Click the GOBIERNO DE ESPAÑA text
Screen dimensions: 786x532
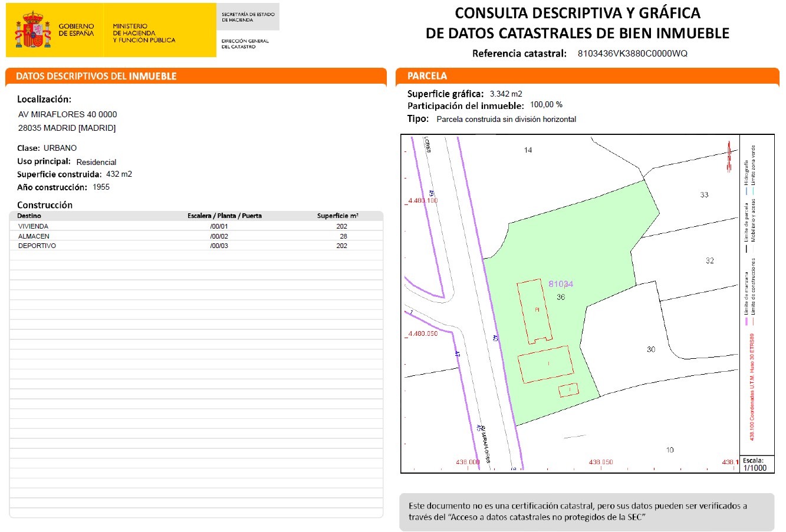tap(76, 30)
